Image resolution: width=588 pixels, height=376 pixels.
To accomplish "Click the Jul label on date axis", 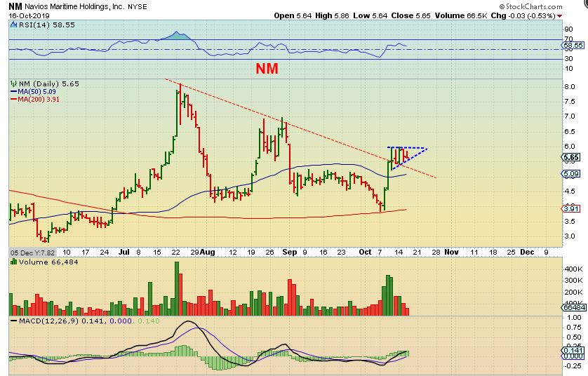I will click(123, 252).
